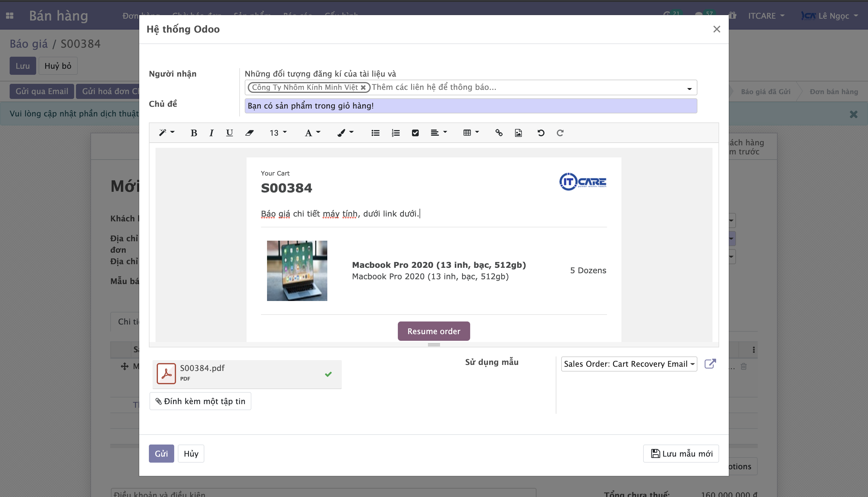Screen dimensions: 868x497
Task: Click the order line drag handle icon
Action: [124, 367]
